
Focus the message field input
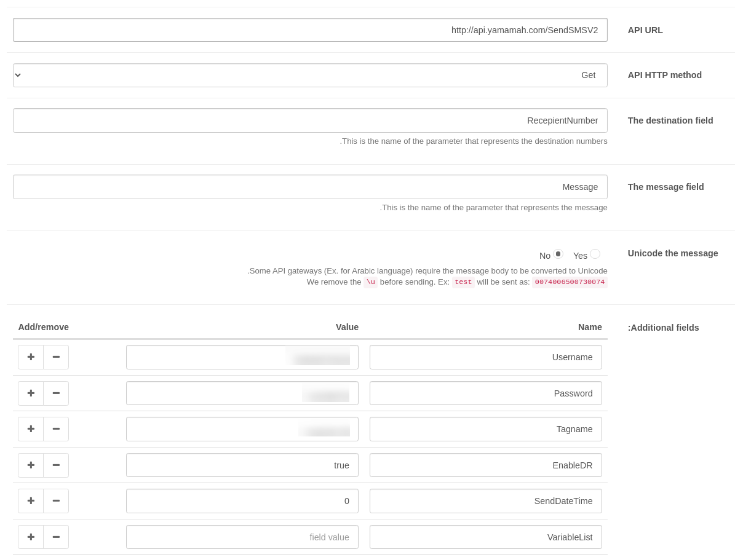tap(311, 187)
